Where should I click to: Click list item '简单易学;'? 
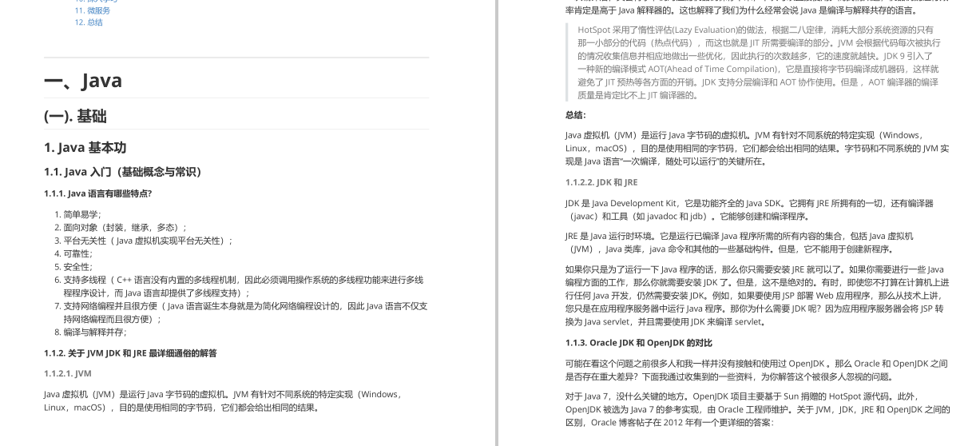82,214
